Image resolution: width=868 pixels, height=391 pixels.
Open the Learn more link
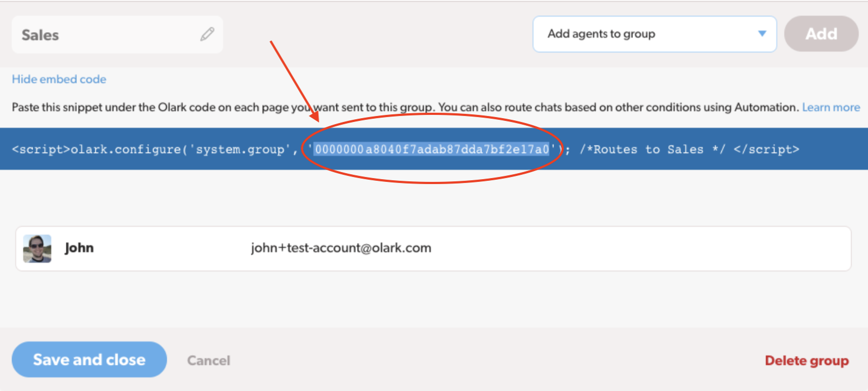click(831, 107)
